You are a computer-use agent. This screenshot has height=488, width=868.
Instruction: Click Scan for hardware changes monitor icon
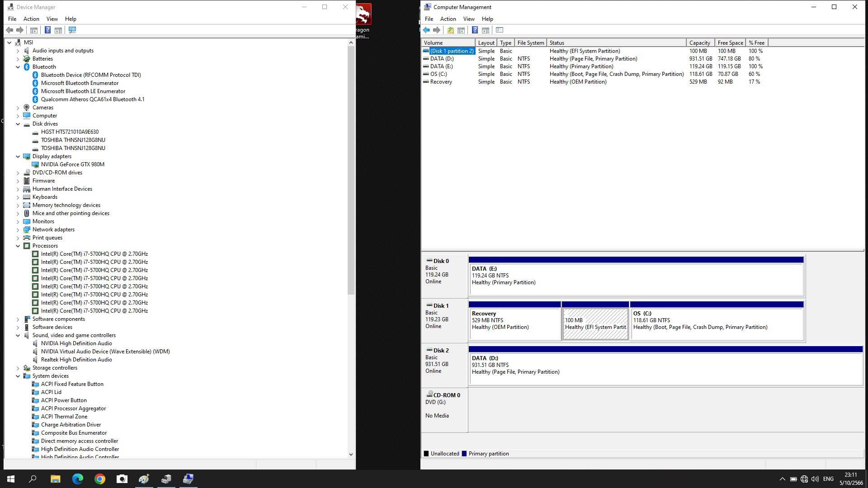pyautogui.click(x=72, y=30)
